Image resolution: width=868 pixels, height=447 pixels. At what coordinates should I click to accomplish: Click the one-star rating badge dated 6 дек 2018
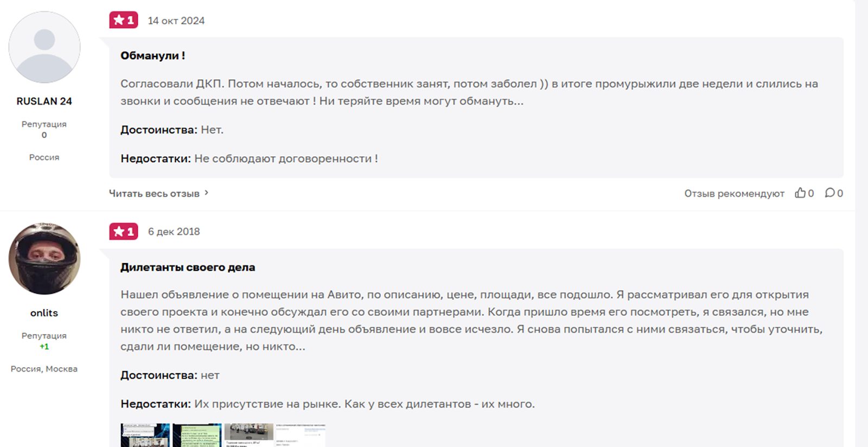click(x=124, y=232)
